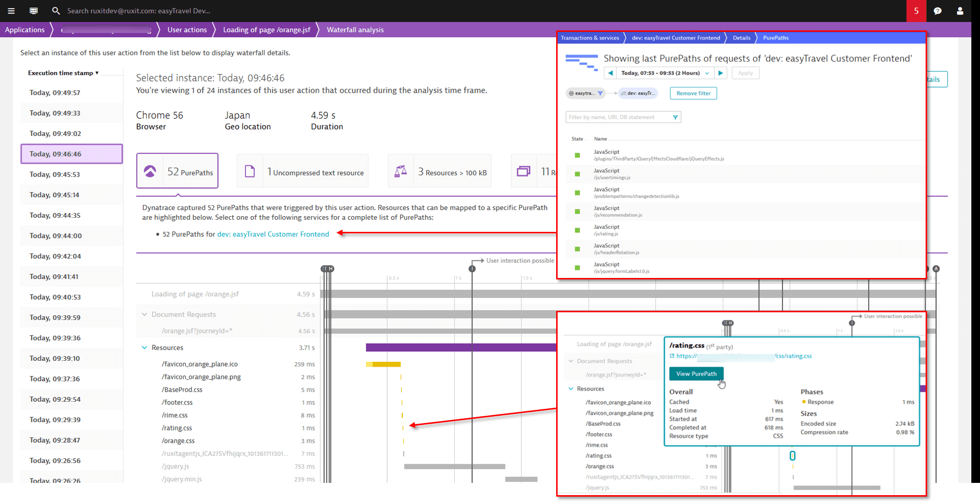Click the scales icon for resources over 100 kB
The image size is (980, 503).
pyautogui.click(x=401, y=171)
